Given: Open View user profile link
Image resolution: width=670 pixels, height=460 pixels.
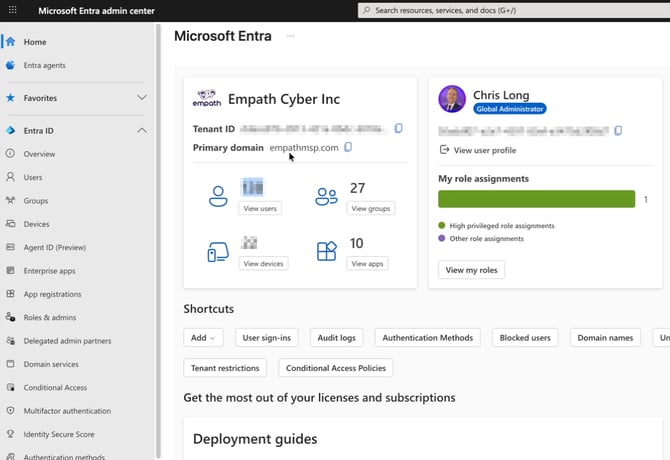Looking at the screenshot, I should [x=484, y=150].
